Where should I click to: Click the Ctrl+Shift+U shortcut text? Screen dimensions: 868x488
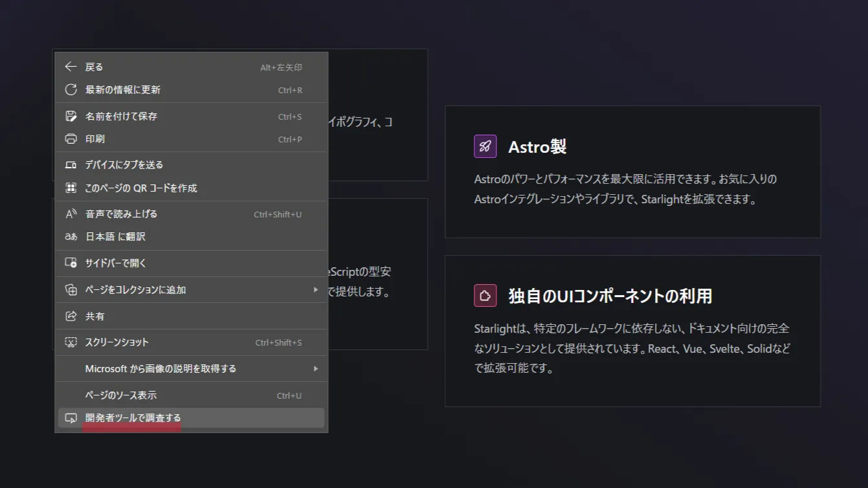pos(278,214)
